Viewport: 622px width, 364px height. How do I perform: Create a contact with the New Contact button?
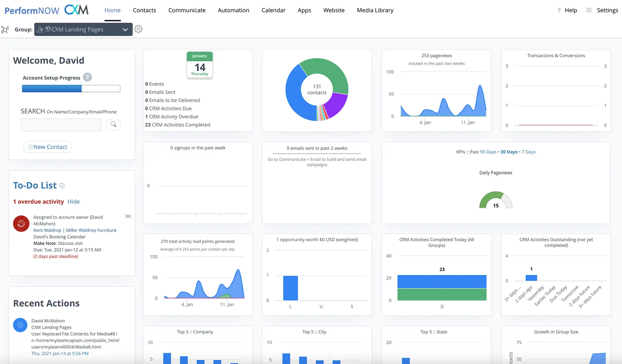pos(47,147)
